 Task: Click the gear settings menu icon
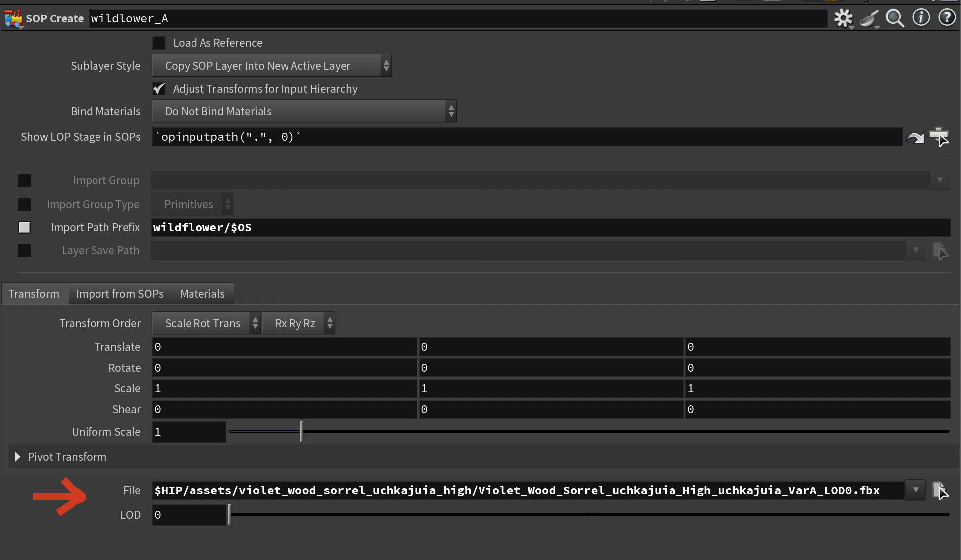click(843, 19)
